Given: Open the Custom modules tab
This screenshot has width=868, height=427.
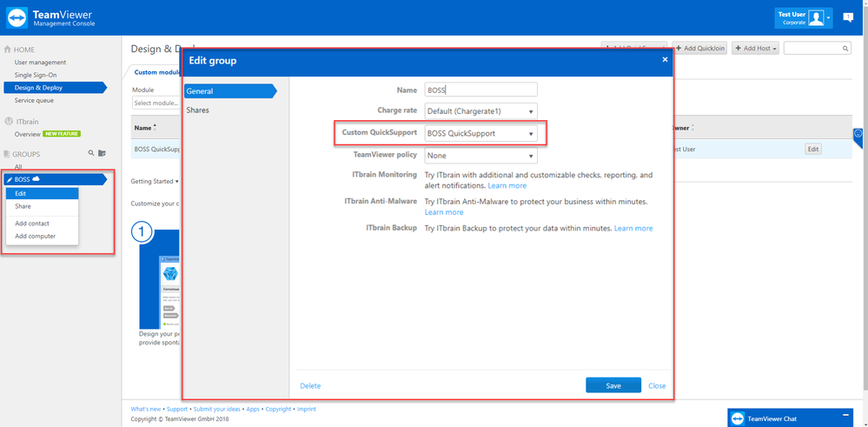Looking at the screenshot, I should tap(156, 72).
